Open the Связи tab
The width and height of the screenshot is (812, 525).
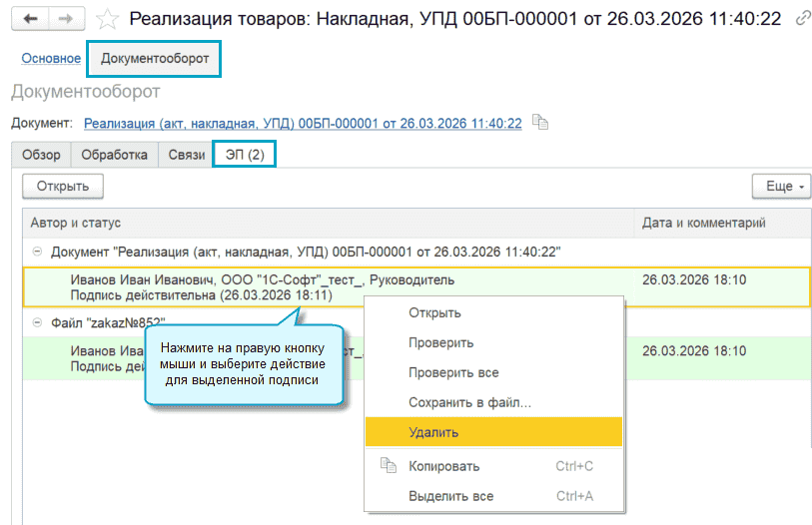coord(187,155)
